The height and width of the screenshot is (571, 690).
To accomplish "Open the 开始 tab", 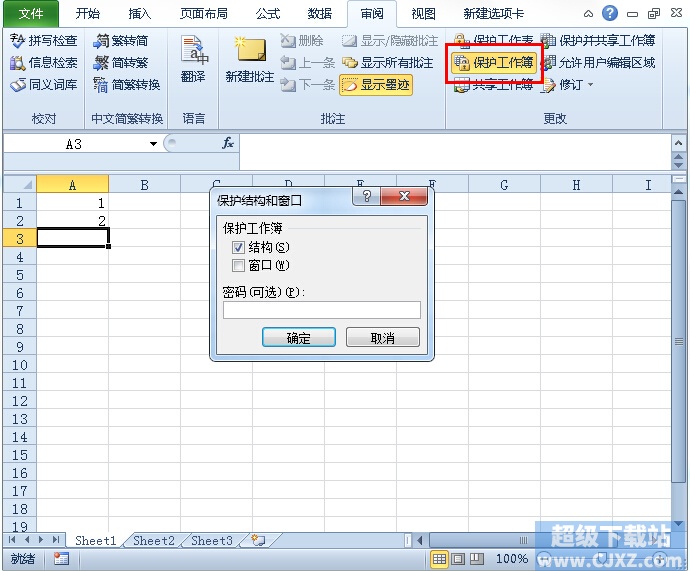I will tap(88, 14).
